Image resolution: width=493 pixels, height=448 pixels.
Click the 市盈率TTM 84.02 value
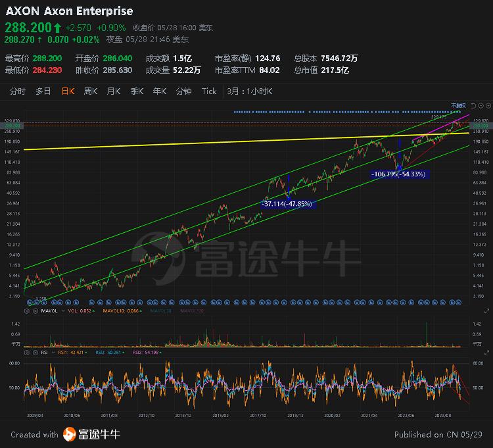coord(270,70)
